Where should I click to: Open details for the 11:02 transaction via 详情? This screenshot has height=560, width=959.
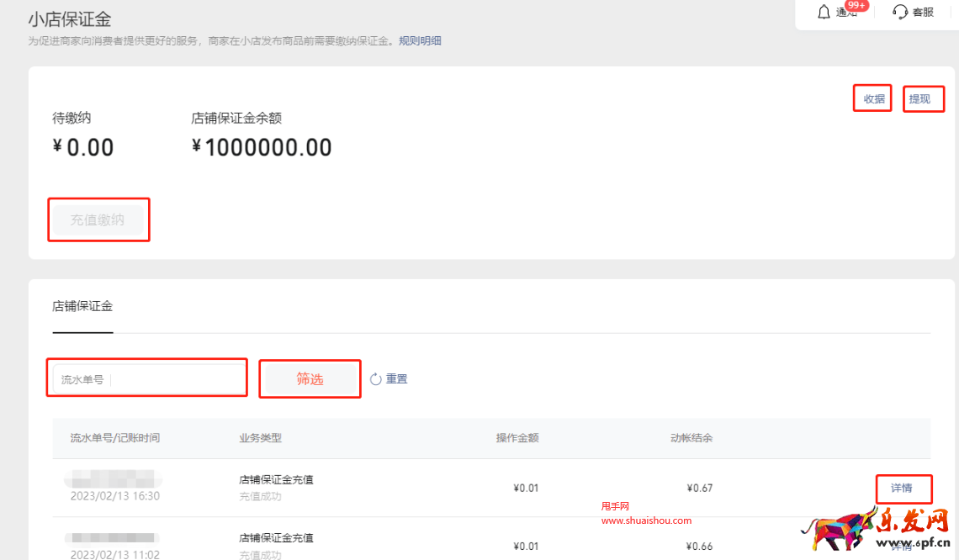[x=903, y=547]
